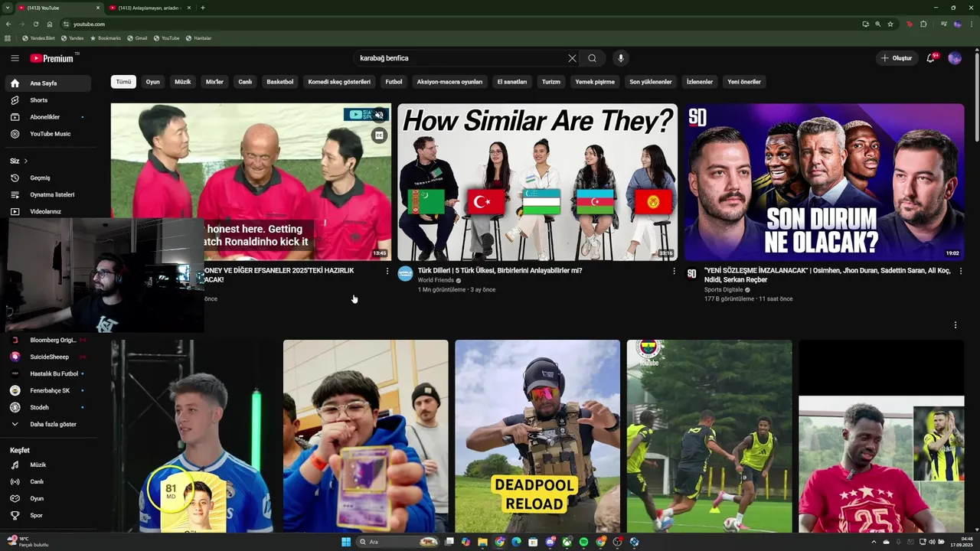
Task: Open Spotify from the taskbar
Action: 584,542
